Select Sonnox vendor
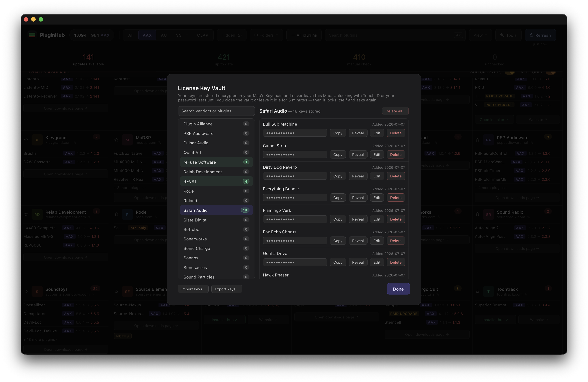The image size is (588, 382). [x=216, y=258]
